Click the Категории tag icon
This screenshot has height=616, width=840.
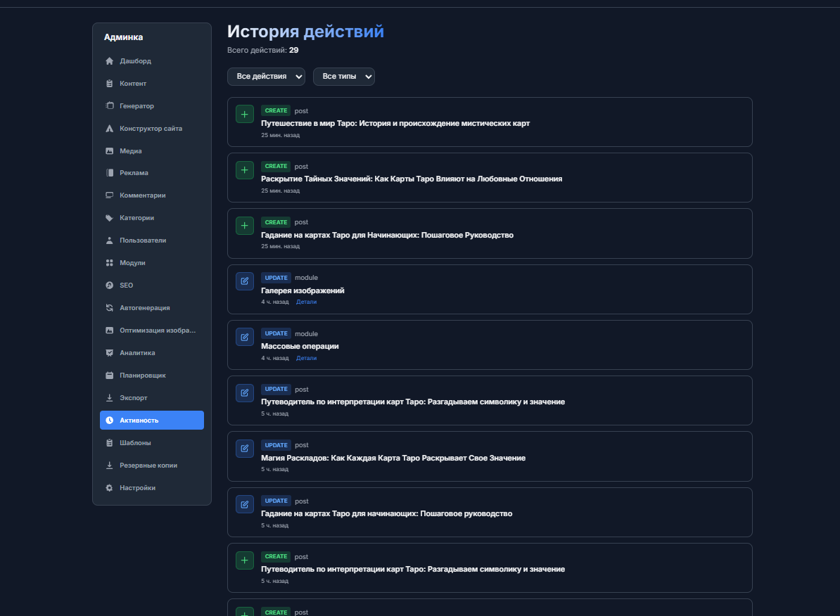coord(109,218)
